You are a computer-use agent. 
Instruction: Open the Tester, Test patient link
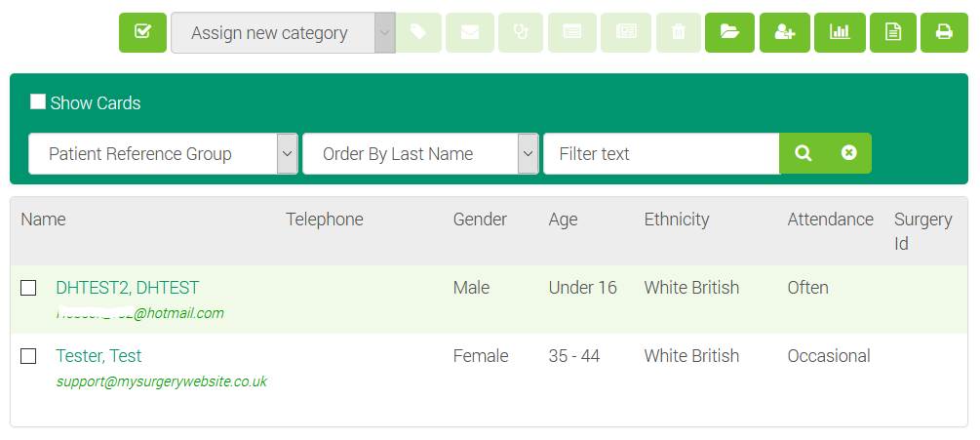[x=98, y=356]
